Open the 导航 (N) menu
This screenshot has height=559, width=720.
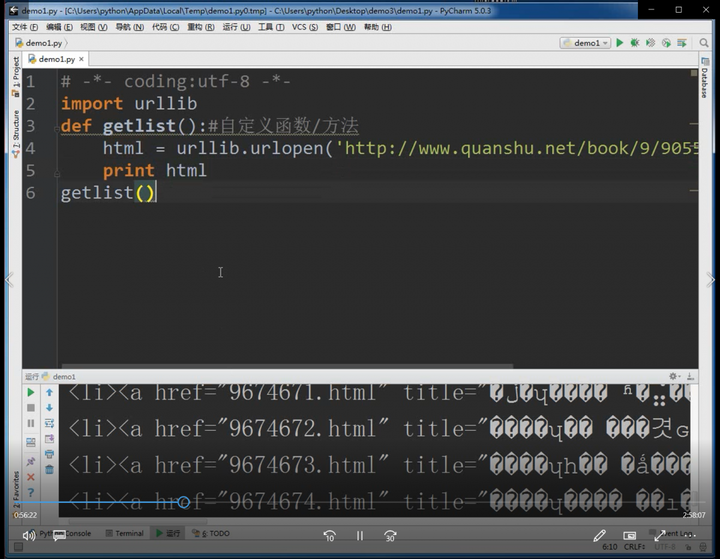129,27
